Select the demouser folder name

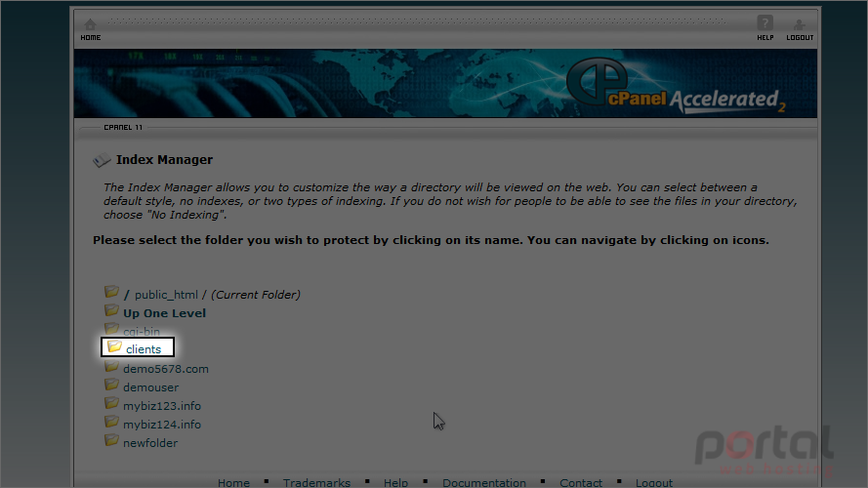tap(150, 387)
